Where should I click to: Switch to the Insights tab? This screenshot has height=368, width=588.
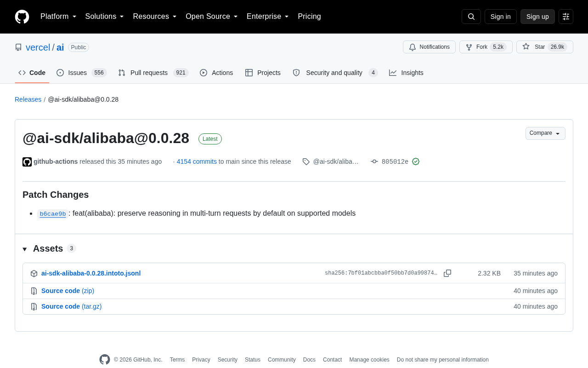tap(406, 73)
